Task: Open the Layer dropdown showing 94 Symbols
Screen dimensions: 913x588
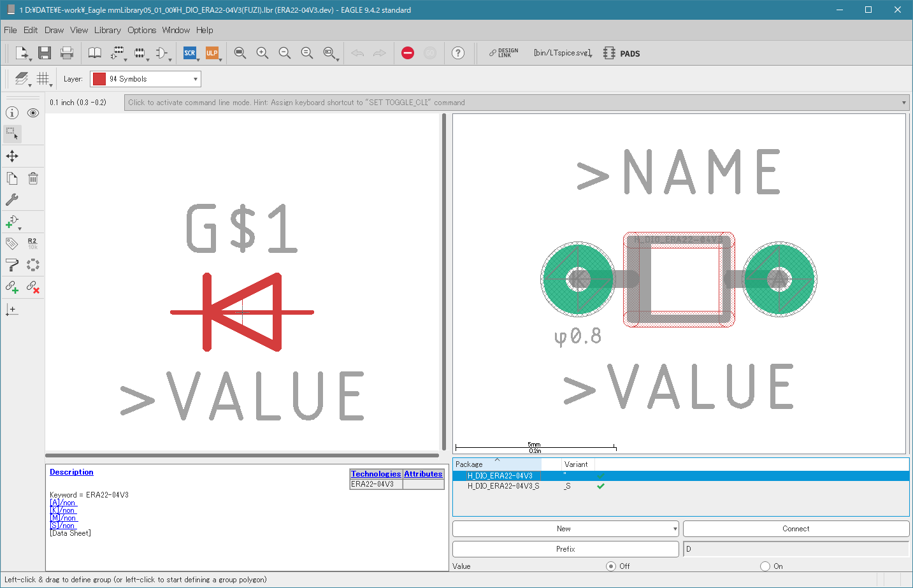Action: click(145, 79)
